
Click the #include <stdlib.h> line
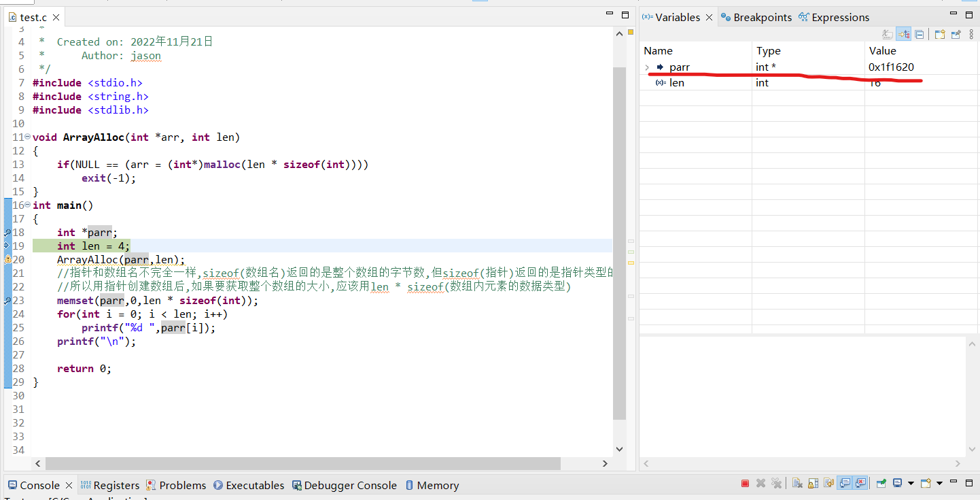pos(90,110)
